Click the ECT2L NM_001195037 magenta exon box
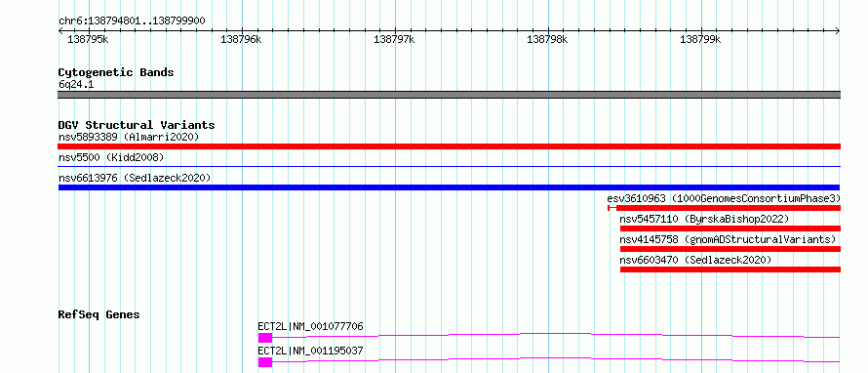The width and height of the screenshot is (868, 373). (265, 362)
